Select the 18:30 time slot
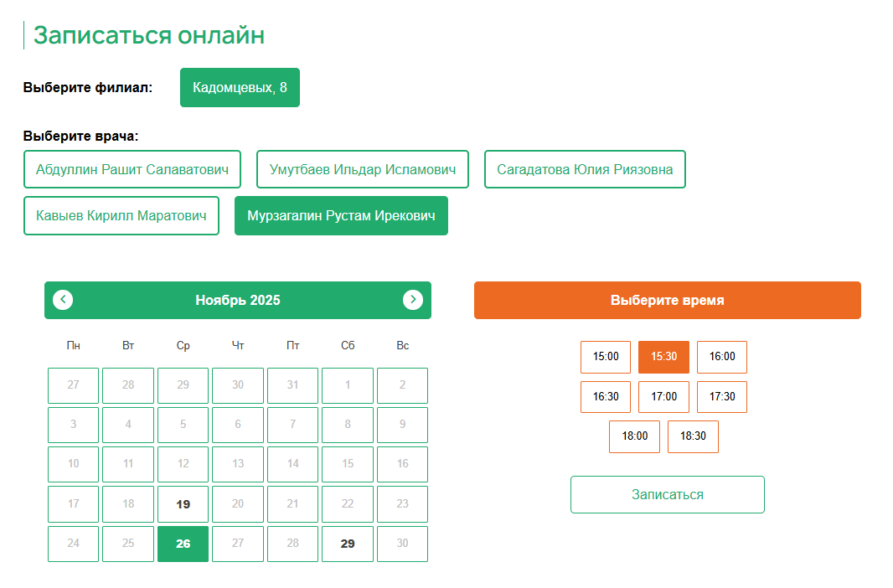Viewport: 893px width, 588px height. click(693, 436)
